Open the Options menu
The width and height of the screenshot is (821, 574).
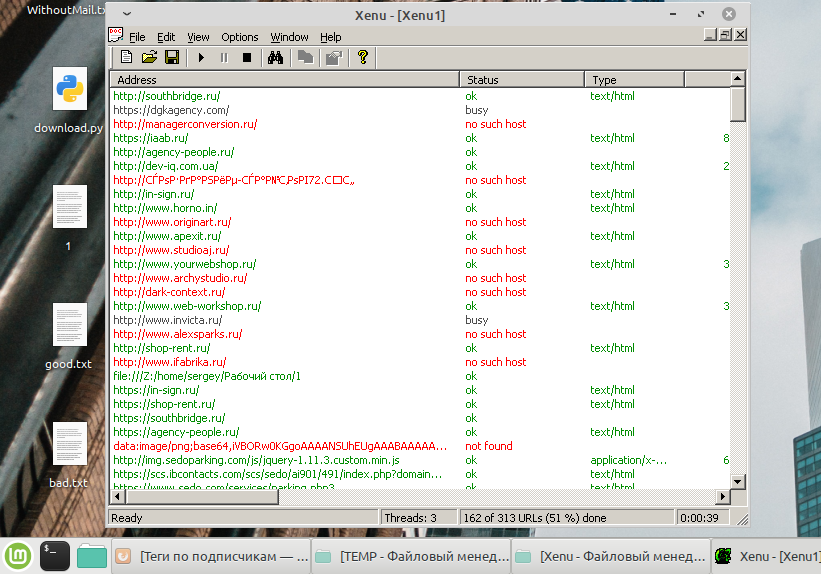pyautogui.click(x=240, y=37)
